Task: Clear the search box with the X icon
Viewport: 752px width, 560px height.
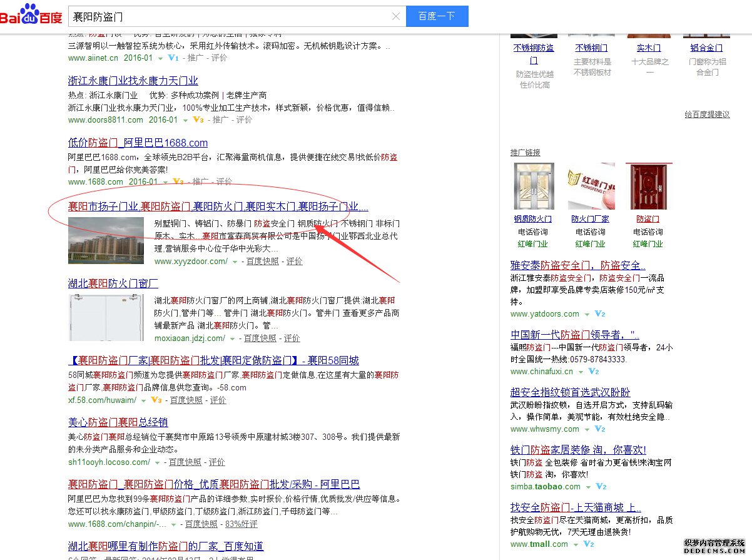Action: [x=395, y=16]
